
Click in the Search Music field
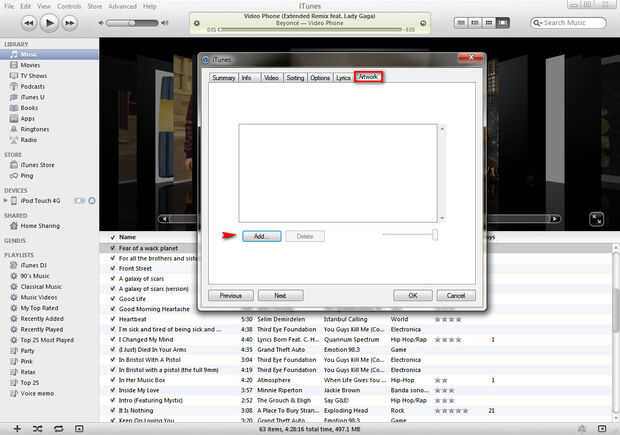click(x=568, y=23)
